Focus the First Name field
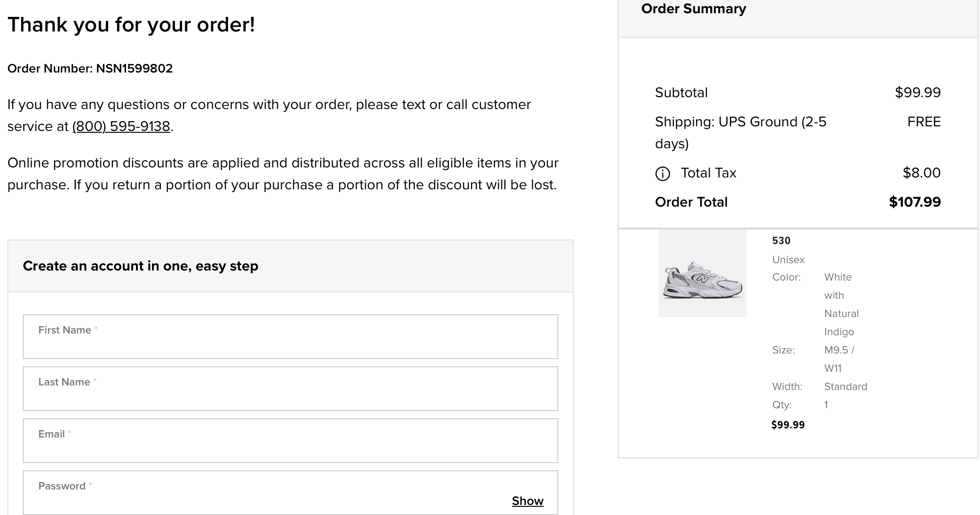The height and width of the screenshot is (515, 980). tap(290, 337)
